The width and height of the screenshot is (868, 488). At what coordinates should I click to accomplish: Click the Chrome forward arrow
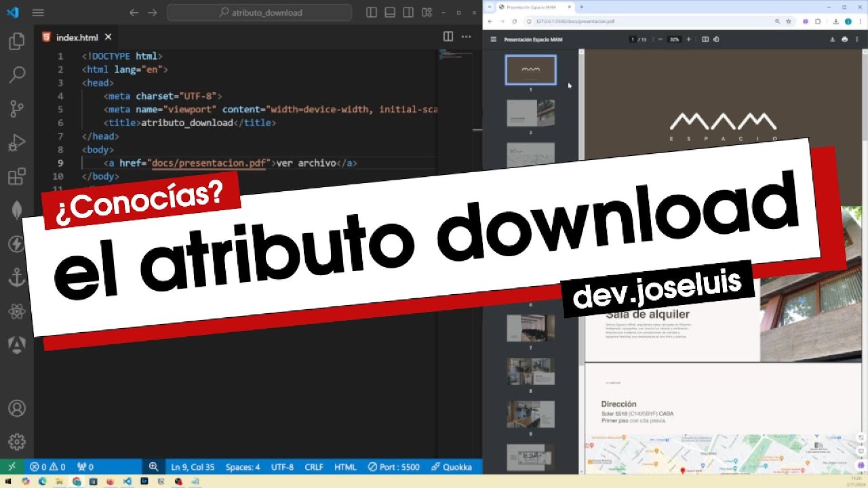click(x=502, y=21)
